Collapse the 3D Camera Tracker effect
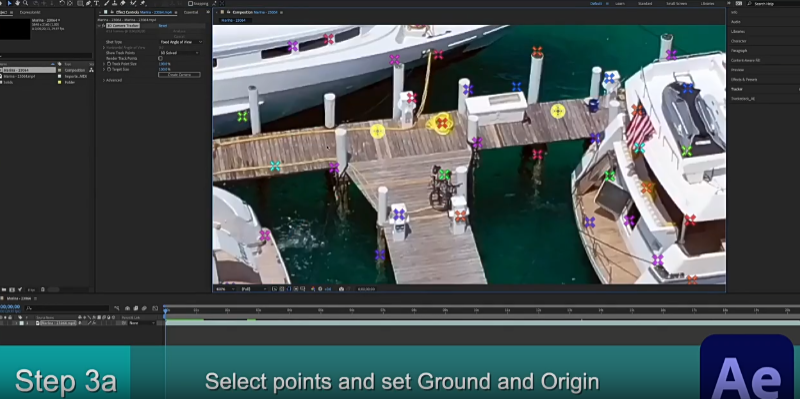 tap(98, 26)
